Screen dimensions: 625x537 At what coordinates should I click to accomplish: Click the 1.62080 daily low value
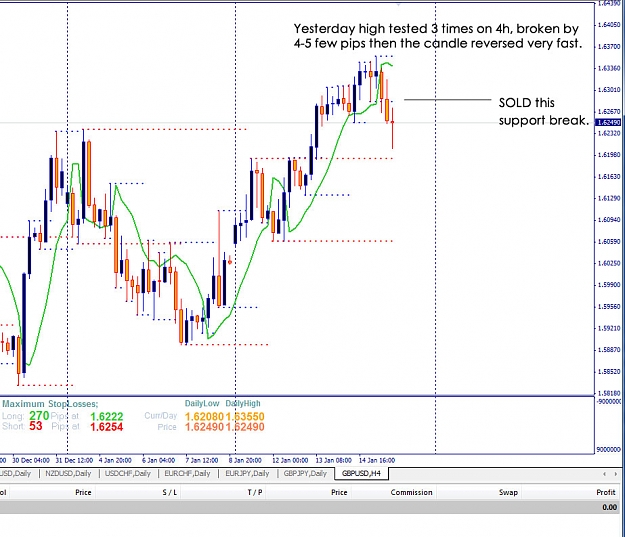click(x=204, y=417)
